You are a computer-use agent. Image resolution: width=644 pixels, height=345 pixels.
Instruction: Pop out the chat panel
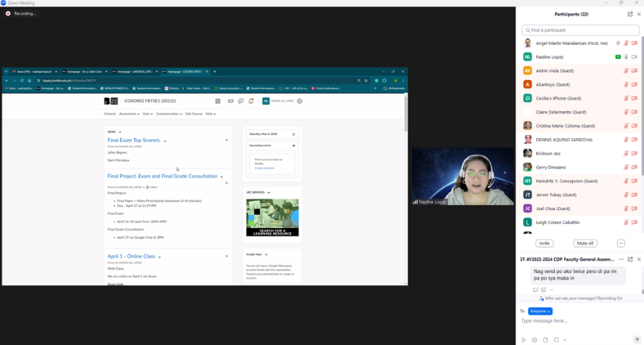[x=630, y=259]
